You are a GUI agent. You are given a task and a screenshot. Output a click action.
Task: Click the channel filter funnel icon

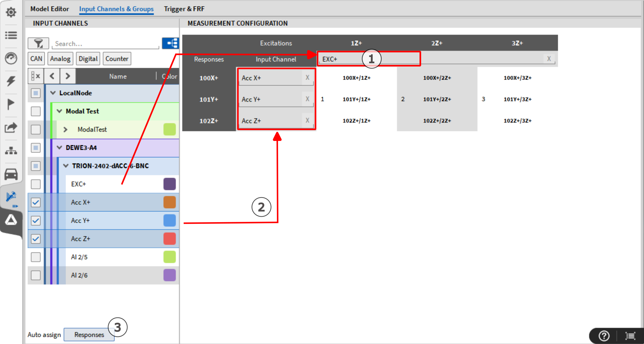(x=38, y=43)
